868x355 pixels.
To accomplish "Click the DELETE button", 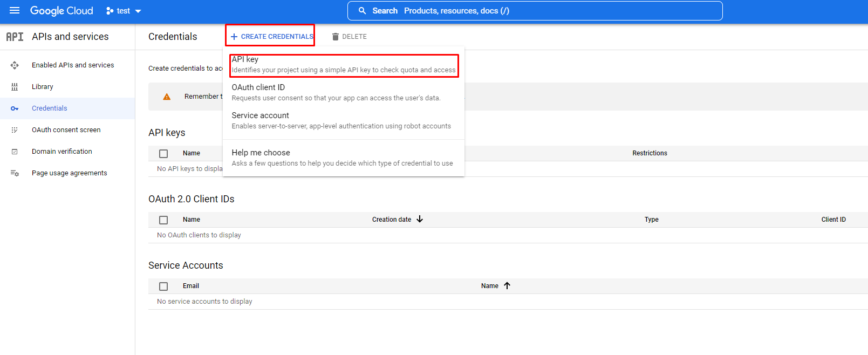I will [349, 37].
